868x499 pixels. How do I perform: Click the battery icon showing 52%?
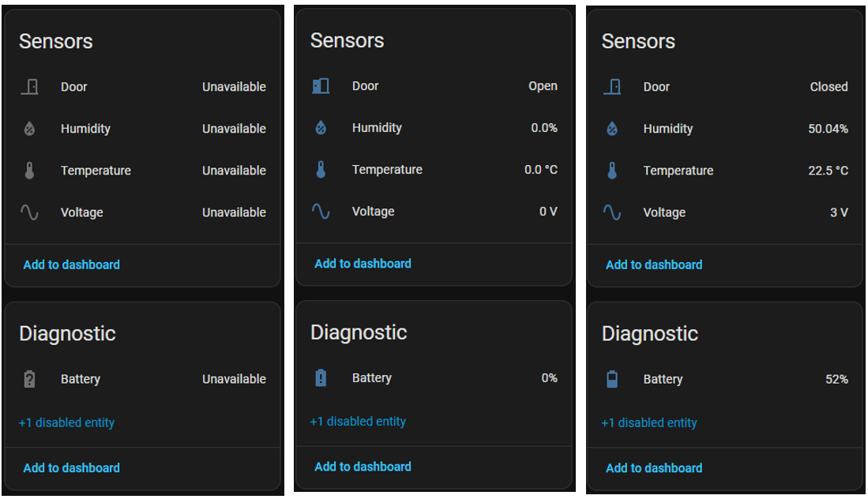tap(612, 379)
